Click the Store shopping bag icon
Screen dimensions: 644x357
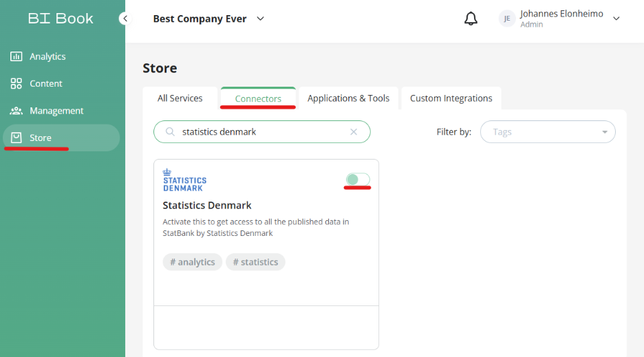[16, 138]
